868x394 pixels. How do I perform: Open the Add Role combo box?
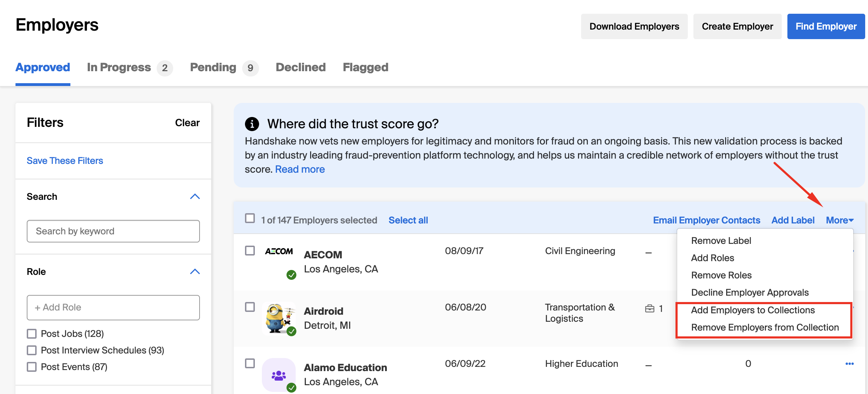pyautogui.click(x=113, y=308)
